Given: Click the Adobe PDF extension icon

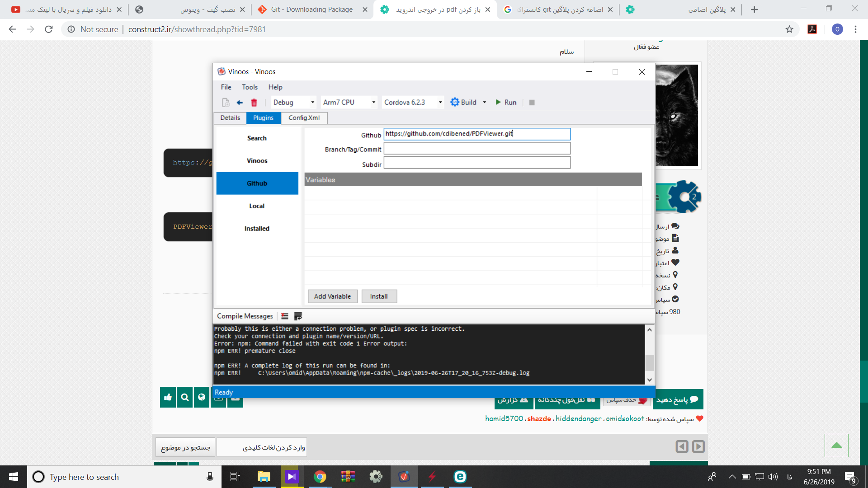Looking at the screenshot, I should point(812,29).
